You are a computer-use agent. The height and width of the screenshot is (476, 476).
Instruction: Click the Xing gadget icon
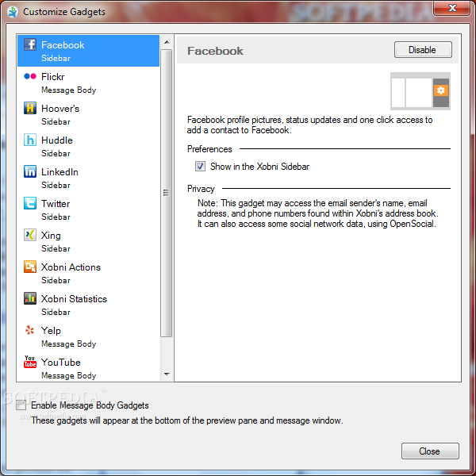[x=30, y=235]
